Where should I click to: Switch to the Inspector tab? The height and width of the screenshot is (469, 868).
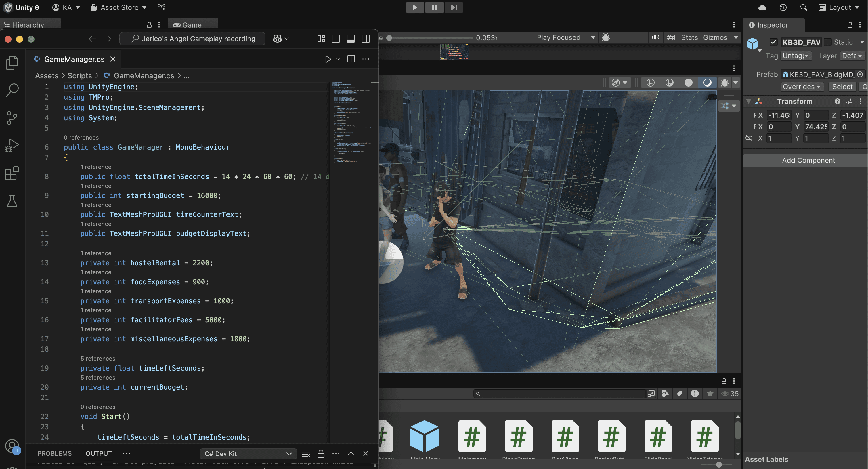point(773,25)
